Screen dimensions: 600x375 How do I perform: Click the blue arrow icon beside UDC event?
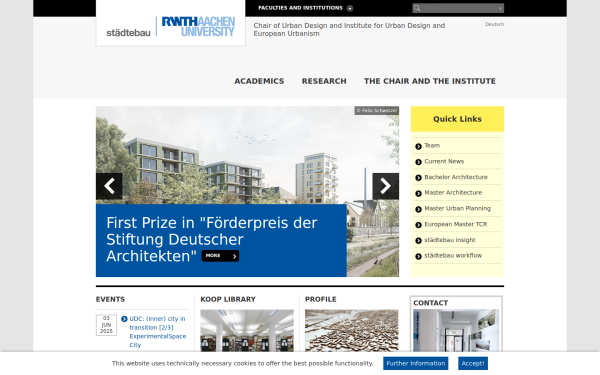[x=124, y=319]
